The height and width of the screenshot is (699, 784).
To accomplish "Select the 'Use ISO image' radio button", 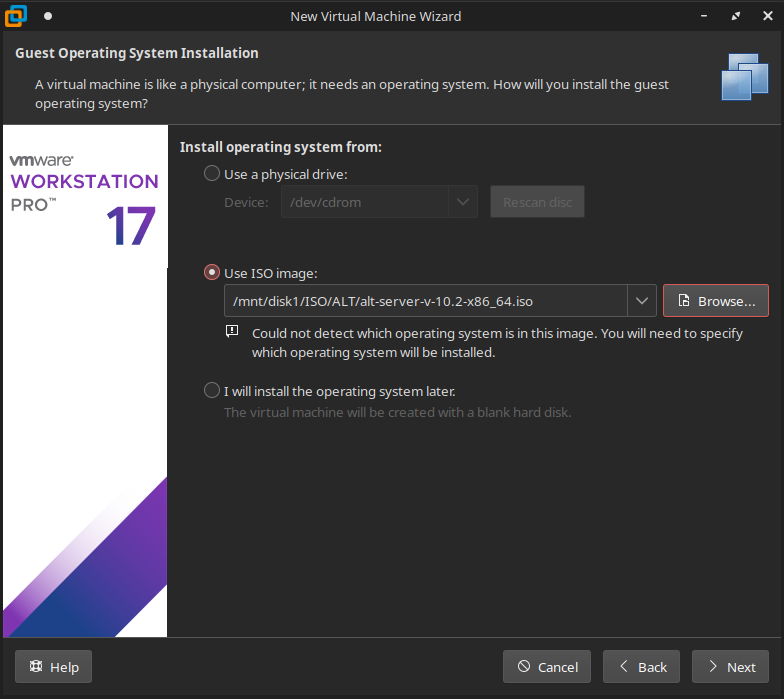I will coord(211,272).
